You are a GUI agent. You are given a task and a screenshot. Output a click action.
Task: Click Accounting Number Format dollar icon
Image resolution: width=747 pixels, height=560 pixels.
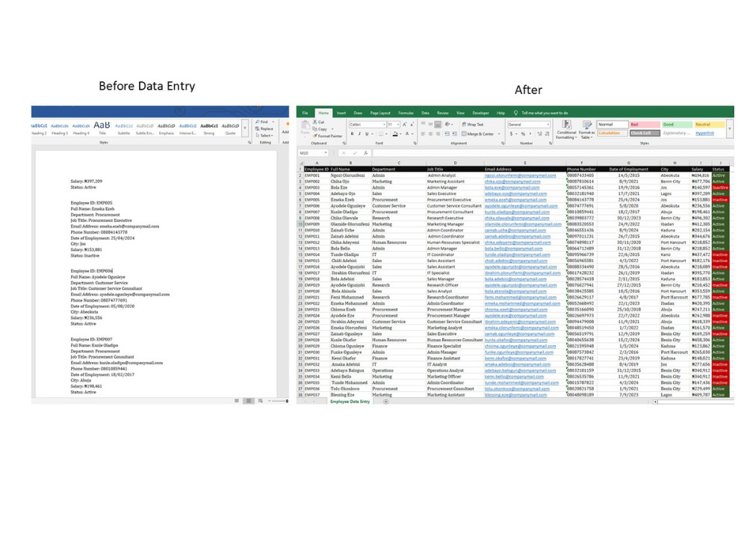[511, 134]
